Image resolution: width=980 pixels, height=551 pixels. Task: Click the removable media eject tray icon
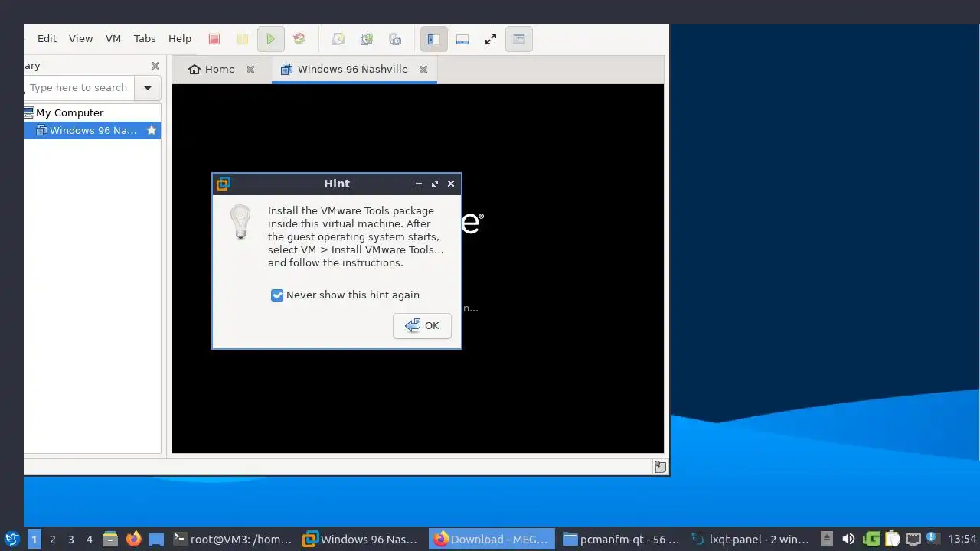826,539
